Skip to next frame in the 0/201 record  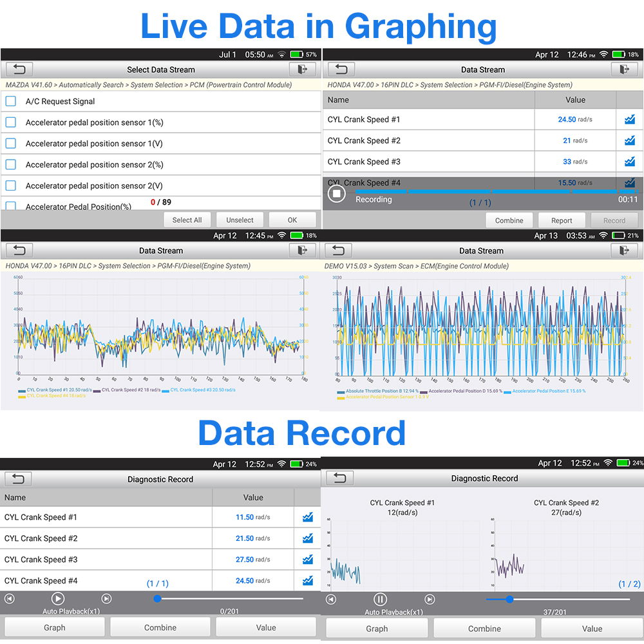[x=106, y=599]
